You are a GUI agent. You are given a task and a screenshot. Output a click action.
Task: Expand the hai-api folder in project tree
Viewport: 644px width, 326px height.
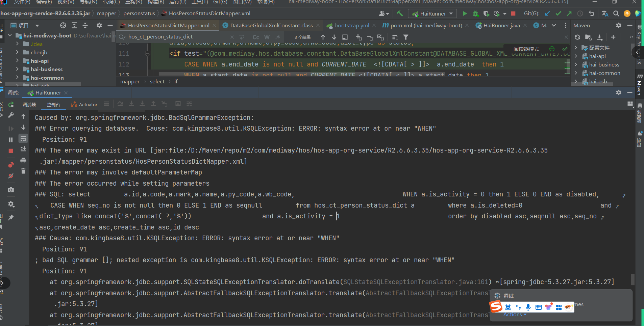(x=17, y=61)
